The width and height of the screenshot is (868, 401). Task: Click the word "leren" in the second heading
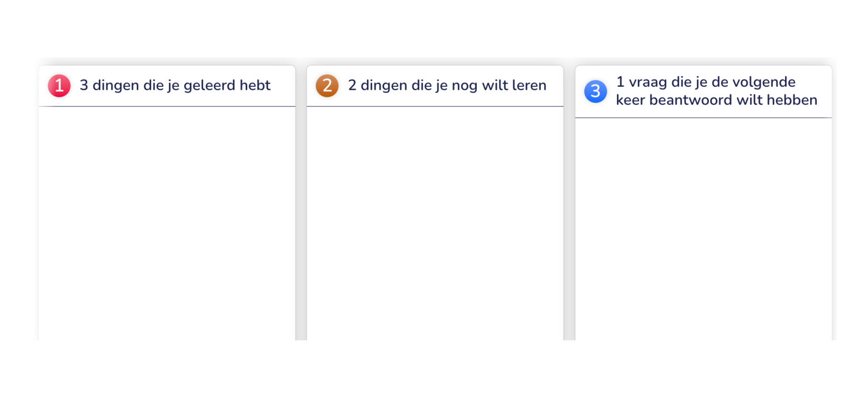[529, 86]
